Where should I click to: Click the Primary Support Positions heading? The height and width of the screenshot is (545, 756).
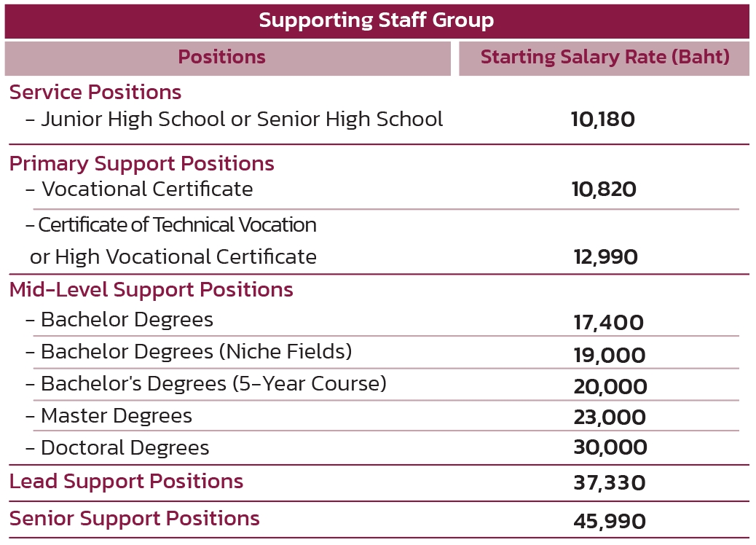142,163
